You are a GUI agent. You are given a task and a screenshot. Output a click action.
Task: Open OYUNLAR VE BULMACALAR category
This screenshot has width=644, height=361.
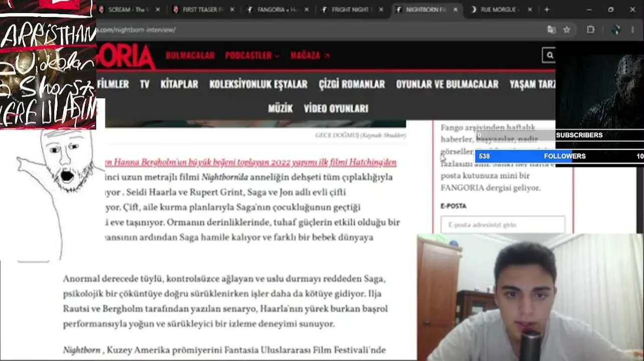pyautogui.click(x=447, y=84)
